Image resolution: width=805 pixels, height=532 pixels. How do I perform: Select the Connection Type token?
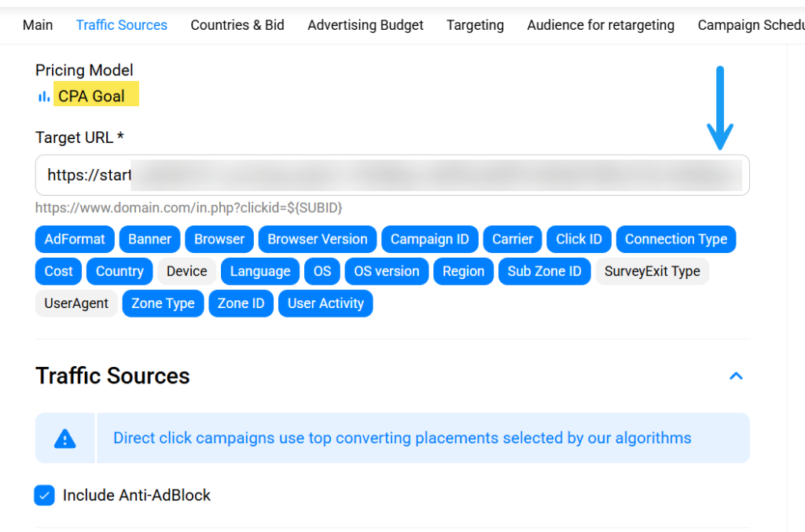coord(675,239)
